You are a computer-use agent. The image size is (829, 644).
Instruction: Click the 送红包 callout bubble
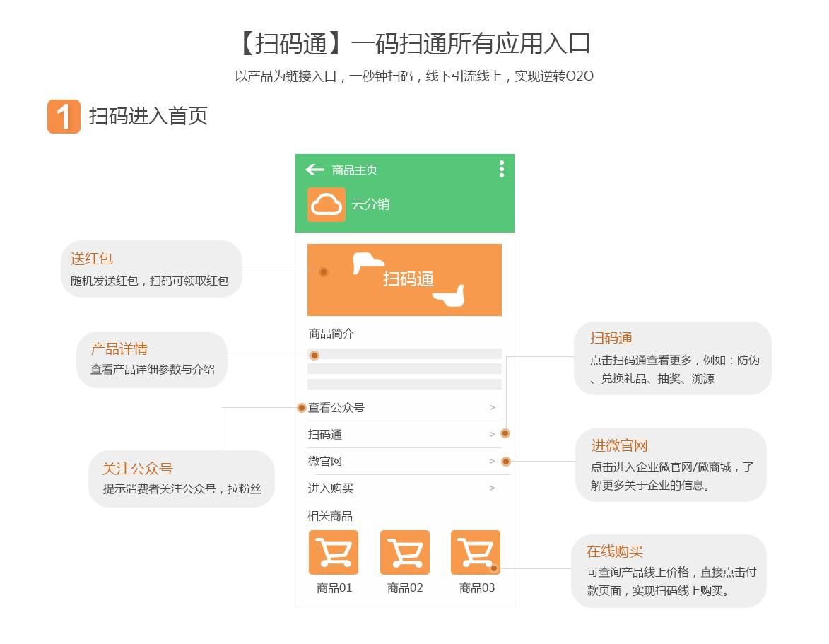click(x=151, y=269)
